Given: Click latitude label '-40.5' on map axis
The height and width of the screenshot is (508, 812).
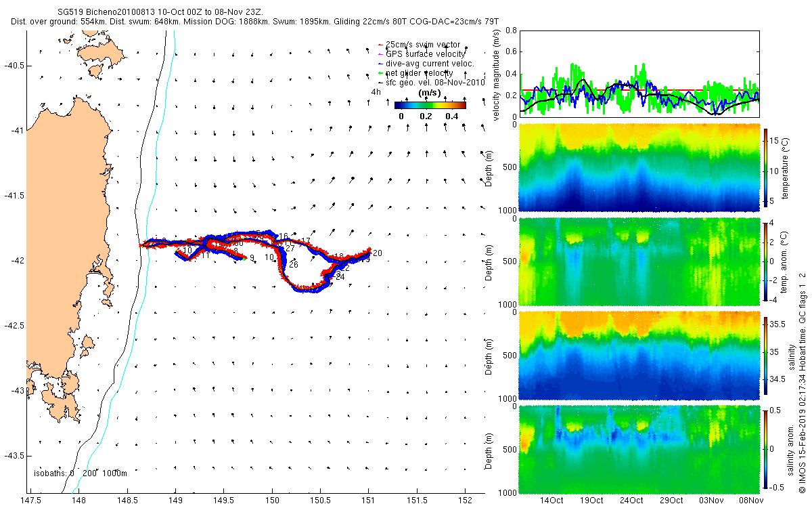Looking at the screenshot, I should (x=13, y=65).
